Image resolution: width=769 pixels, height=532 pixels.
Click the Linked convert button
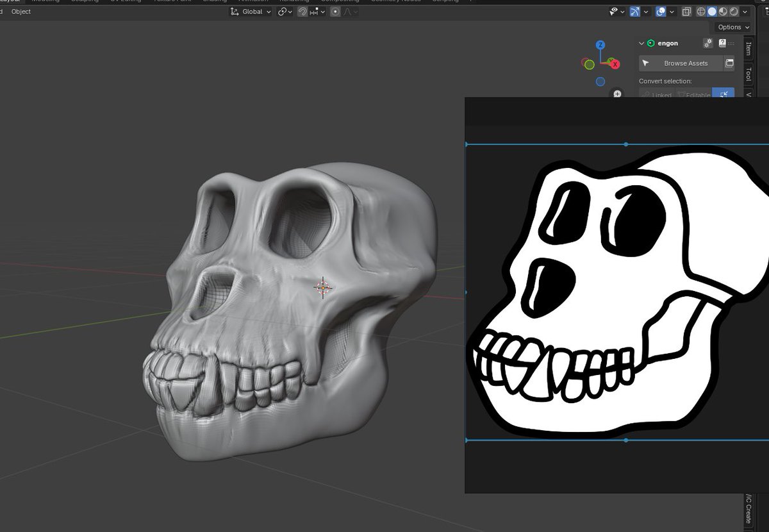[x=657, y=94]
